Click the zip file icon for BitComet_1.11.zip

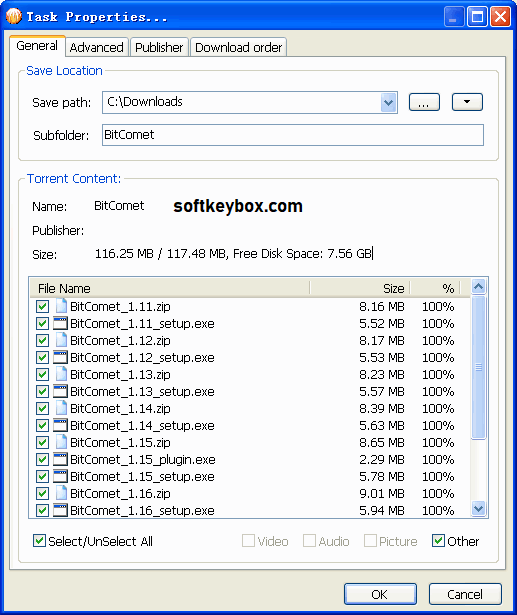61,306
